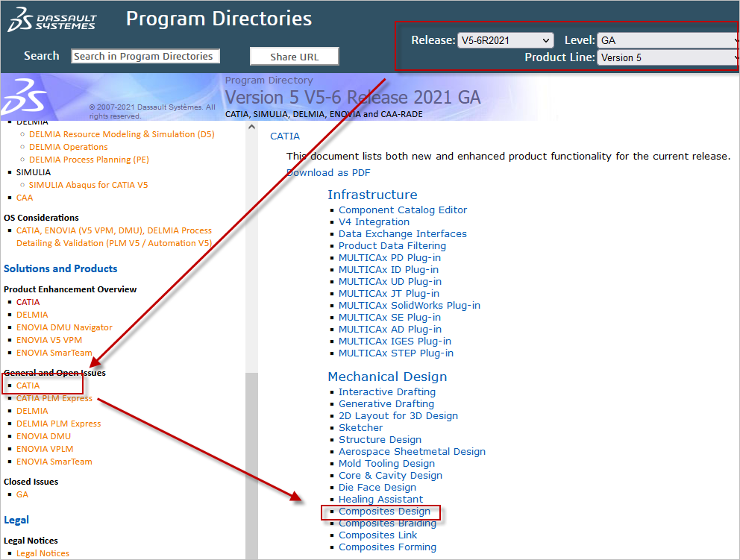This screenshot has height=560, width=740.
Task: Open the Legal Notices link
Action: pos(43,553)
